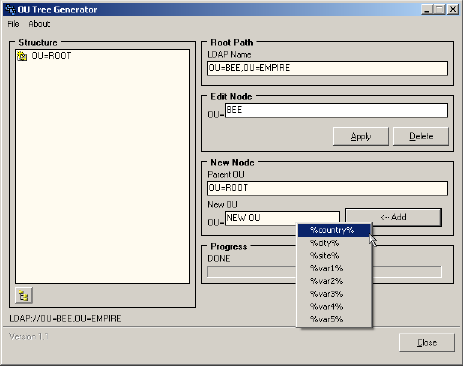
Task: Select the OU=ROOT folder icon in tree
Action: click(x=22, y=56)
